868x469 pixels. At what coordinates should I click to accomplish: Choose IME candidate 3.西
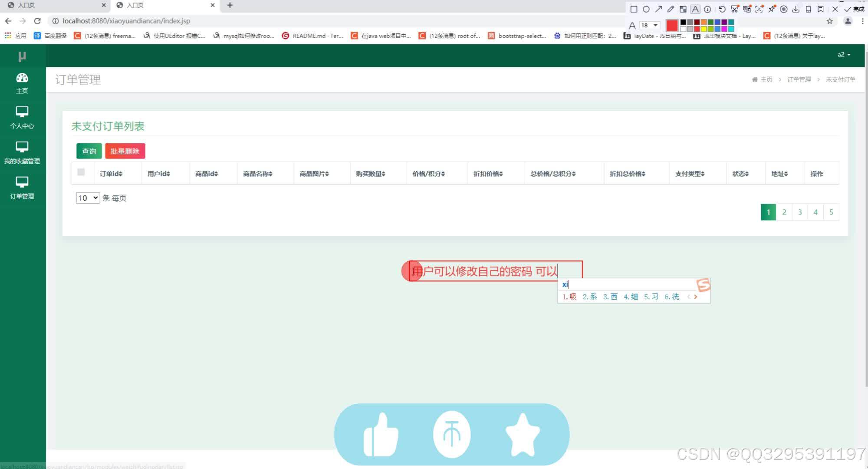pos(610,297)
